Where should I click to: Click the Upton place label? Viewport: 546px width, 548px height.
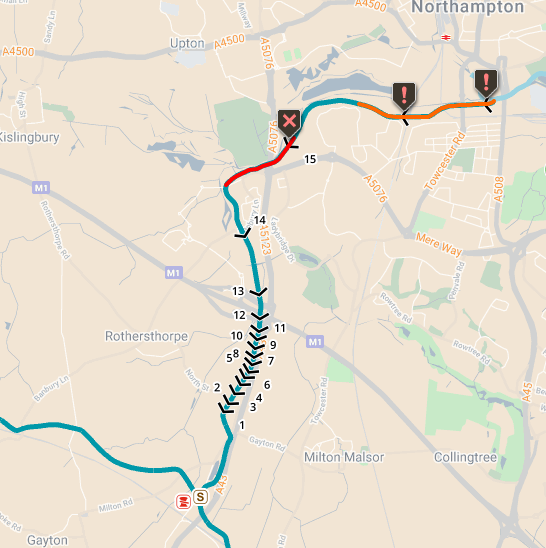click(x=187, y=43)
